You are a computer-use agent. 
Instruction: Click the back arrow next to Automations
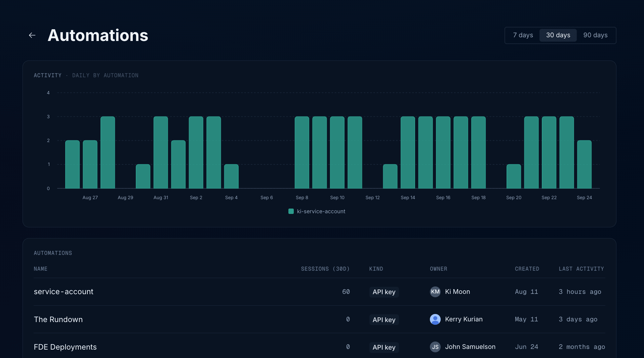[32, 35]
